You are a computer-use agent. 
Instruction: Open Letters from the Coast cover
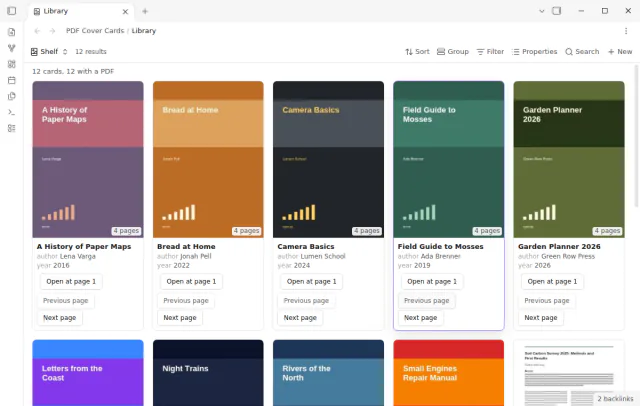click(x=88, y=373)
